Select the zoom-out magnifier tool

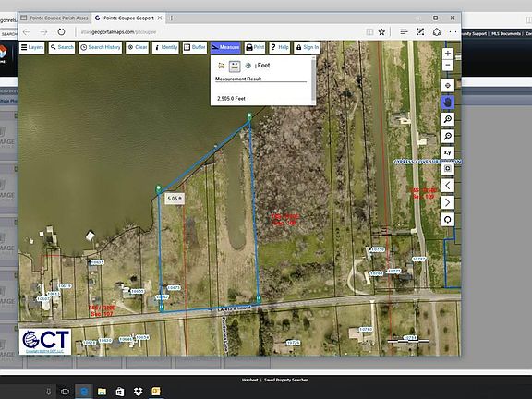pos(448,136)
